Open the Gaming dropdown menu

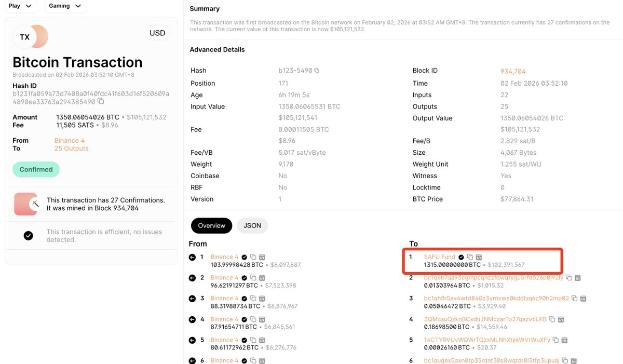(65, 6)
